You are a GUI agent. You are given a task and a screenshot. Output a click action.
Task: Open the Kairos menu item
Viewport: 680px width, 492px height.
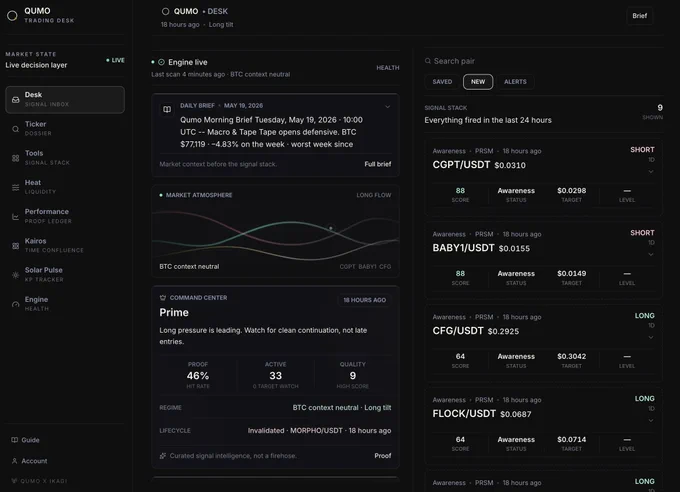click(65, 245)
